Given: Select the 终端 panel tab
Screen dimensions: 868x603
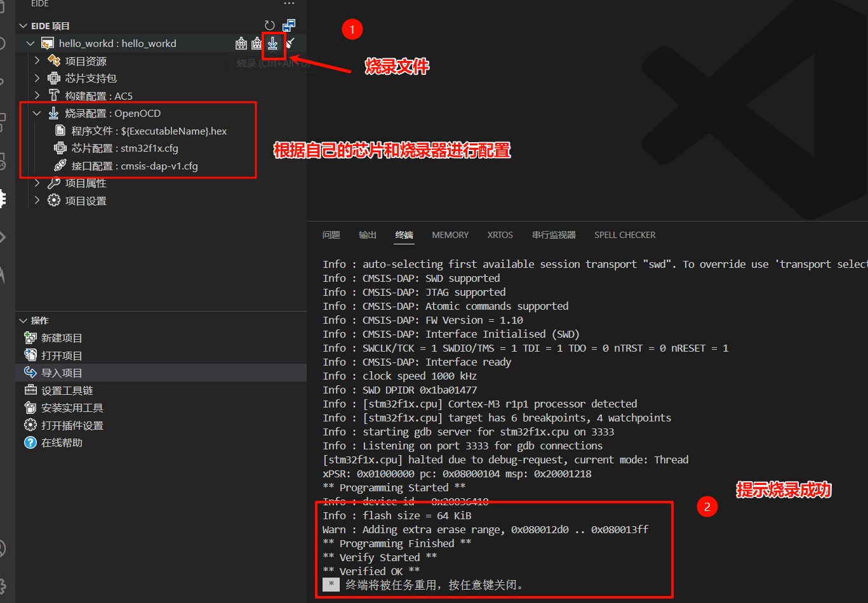Looking at the screenshot, I should point(404,235).
